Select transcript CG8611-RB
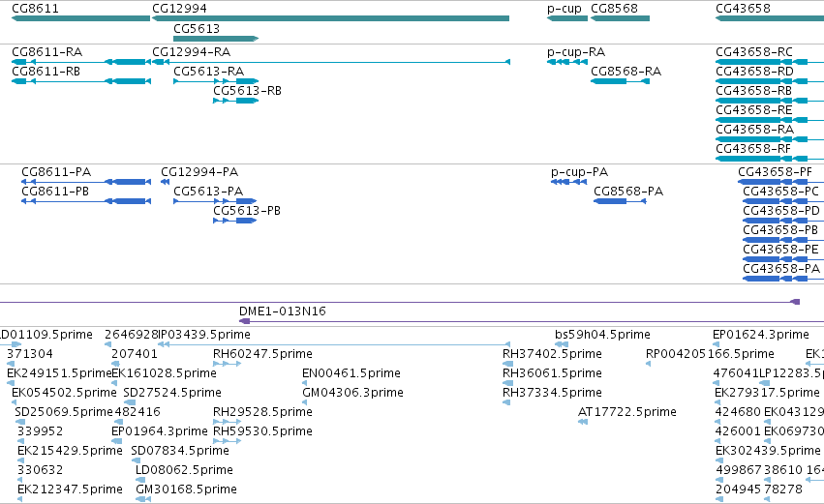The height and width of the screenshot is (504, 824). [81, 81]
